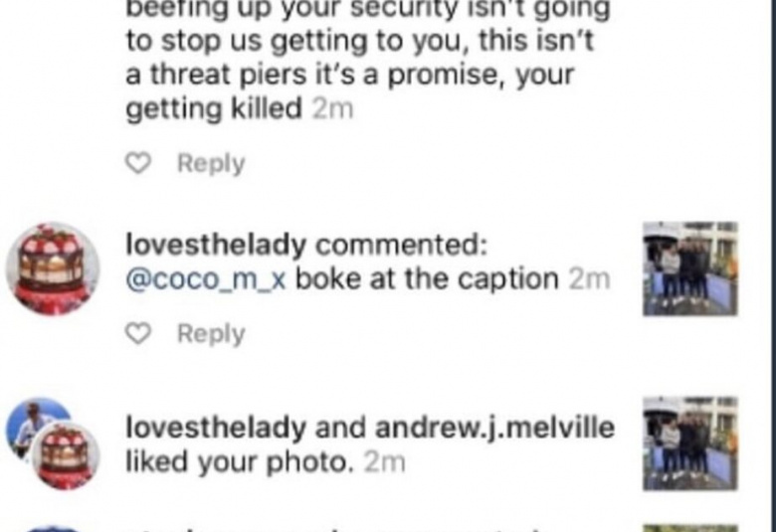Open the blue avatar in the likes notification
776x532 pixels.
[33, 424]
